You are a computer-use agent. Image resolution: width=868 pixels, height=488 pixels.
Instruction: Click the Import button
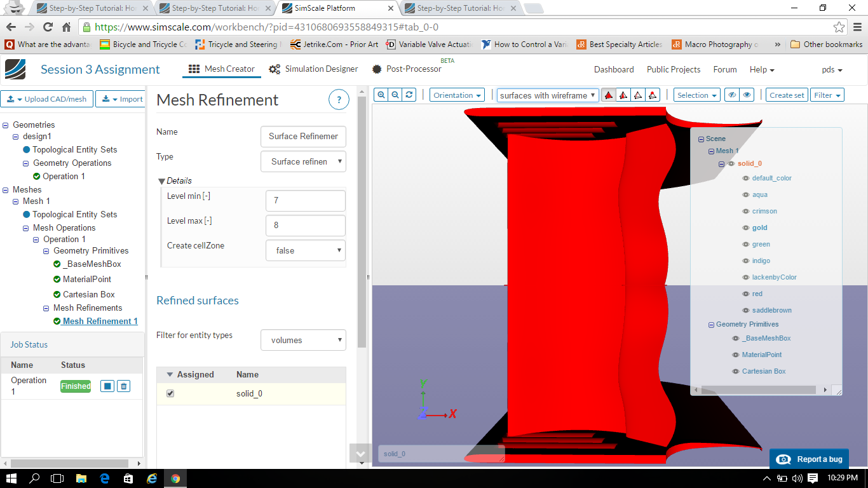tap(121, 99)
